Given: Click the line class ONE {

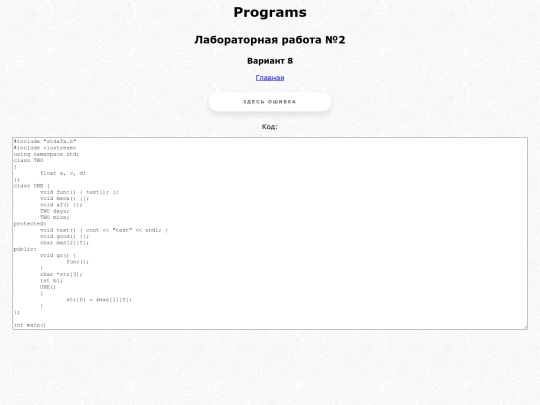Looking at the screenshot, I should 32,186.
